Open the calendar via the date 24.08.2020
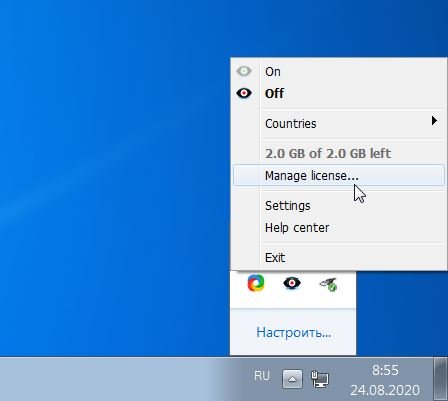Viewport: 448px width, 401px height. [385, 390]
